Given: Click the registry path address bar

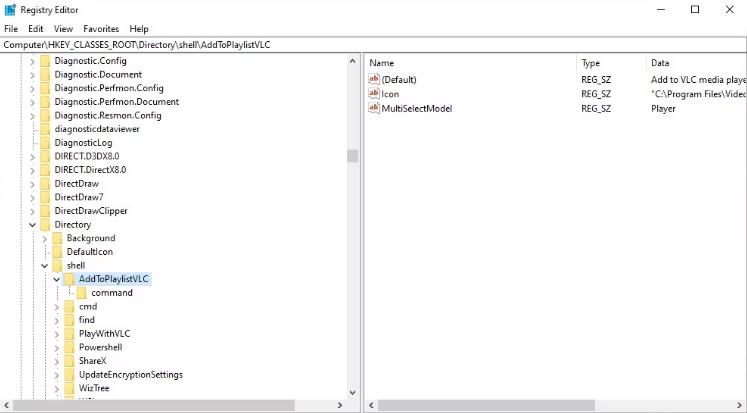Looking at the screenshot, I should (x=374, y=45).
